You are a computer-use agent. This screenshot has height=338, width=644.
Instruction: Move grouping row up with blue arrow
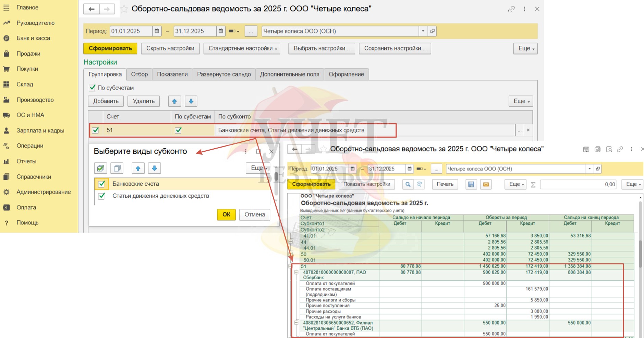(x=174, y=101)
